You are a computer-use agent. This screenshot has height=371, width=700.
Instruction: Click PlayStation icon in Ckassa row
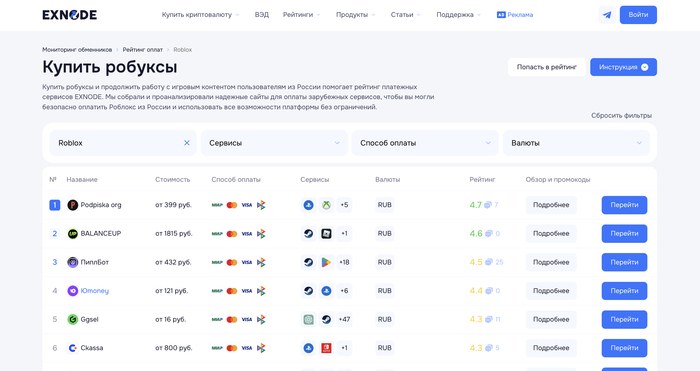pos(308,348)
